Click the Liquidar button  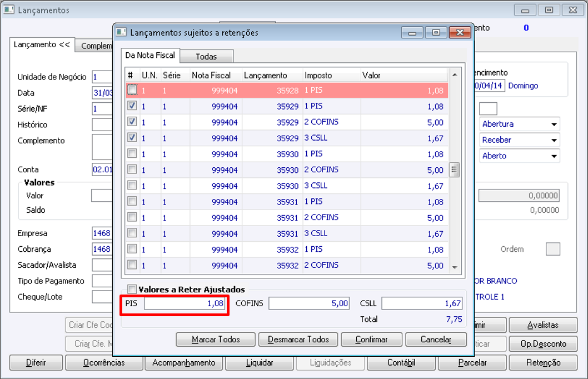(259, 363)
